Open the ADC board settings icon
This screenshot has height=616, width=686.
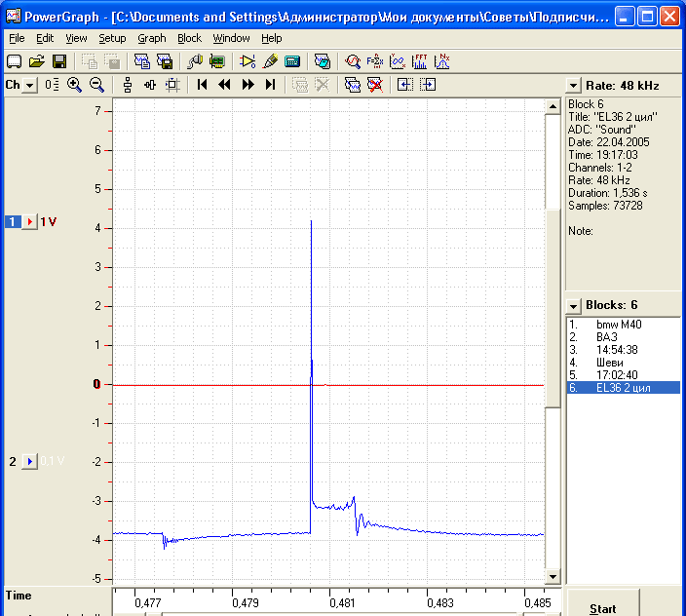pyautogui.click(x=217, y=61)
